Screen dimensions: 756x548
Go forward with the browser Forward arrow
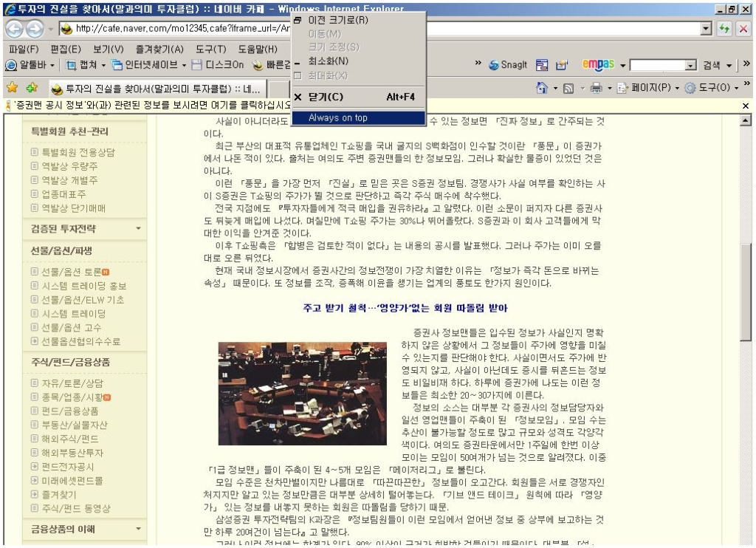pyautogui.click(x=34, y=29)
